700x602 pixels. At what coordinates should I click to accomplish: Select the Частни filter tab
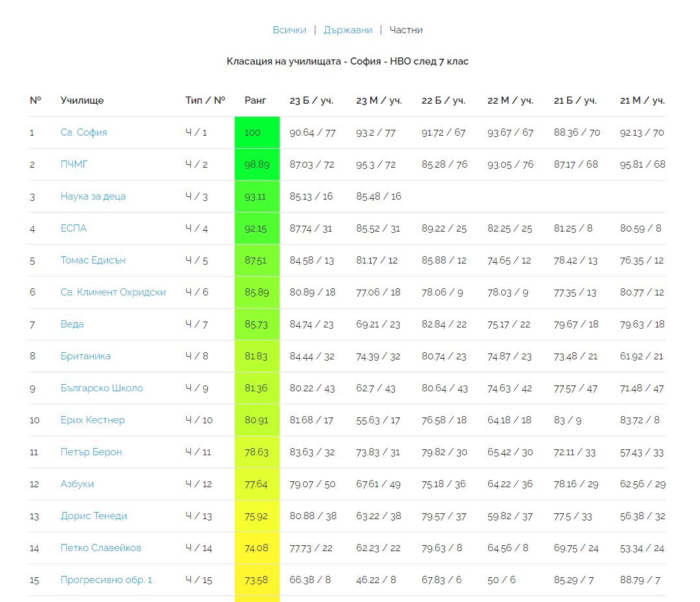pyautogui.click(x=406, y=30)
